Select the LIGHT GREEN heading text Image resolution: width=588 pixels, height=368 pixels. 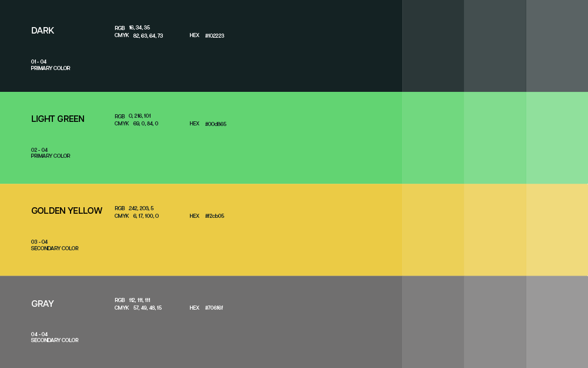point(58,119)
